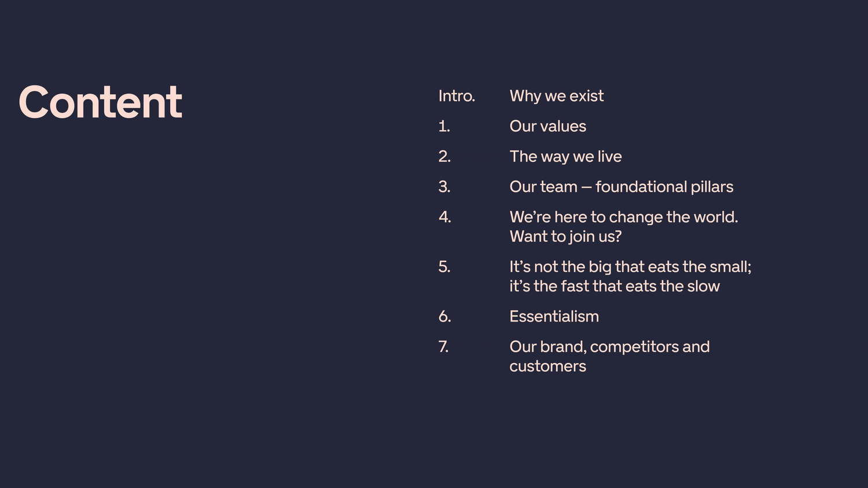
Task: Click the number 4. marker
Action: (444, 217)
